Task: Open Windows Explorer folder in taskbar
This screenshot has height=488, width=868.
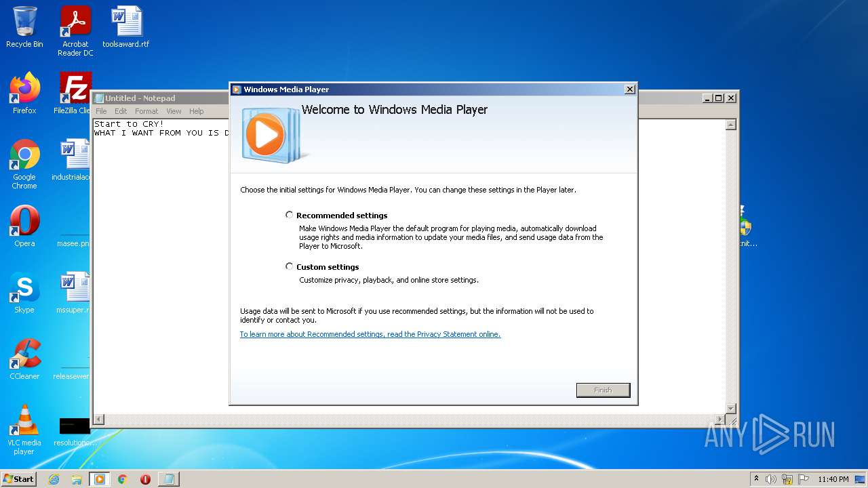Action: tap(77, 479)
